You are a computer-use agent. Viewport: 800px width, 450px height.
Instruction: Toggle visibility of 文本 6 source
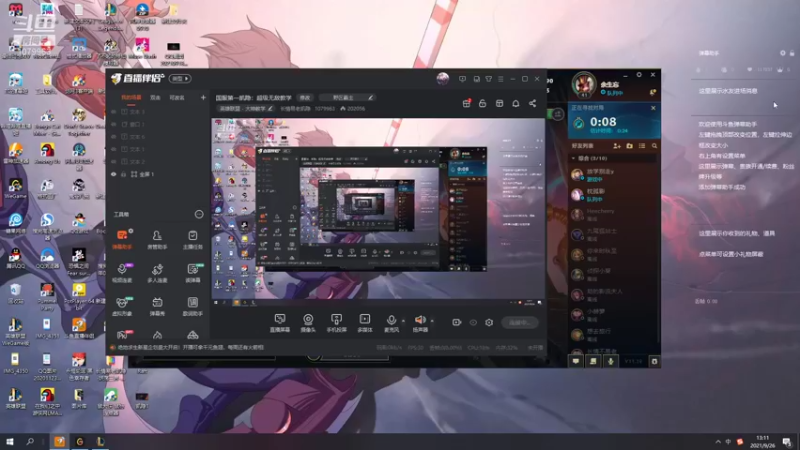tap(114, 137)
